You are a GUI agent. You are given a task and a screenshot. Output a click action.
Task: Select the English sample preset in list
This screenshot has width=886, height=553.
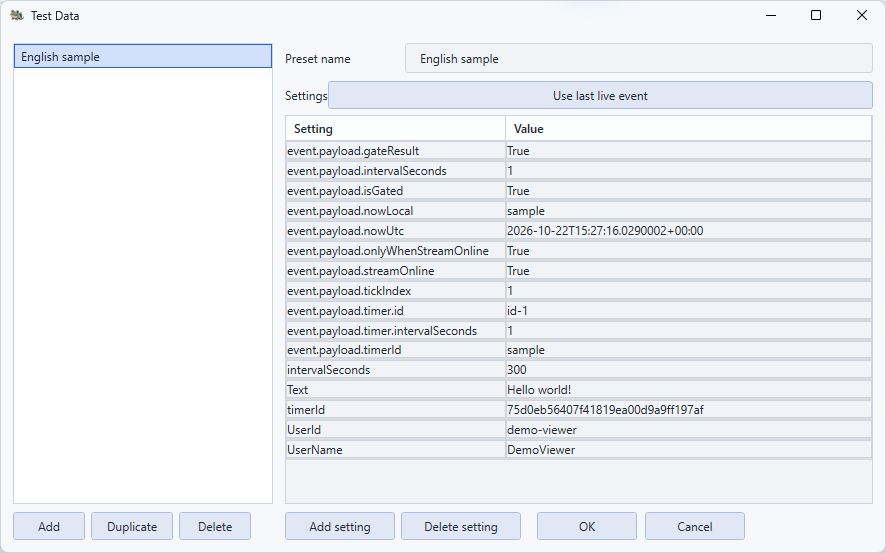point(142,56)
